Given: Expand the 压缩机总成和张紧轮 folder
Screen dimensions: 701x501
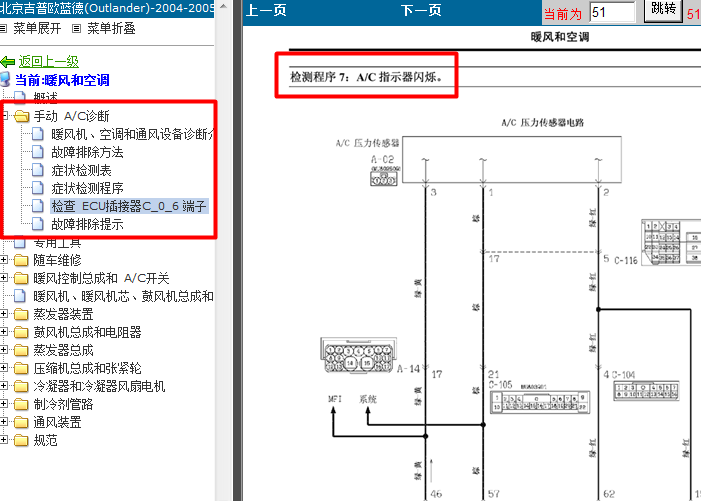Looking at the screenshot, I should (4, 368).
